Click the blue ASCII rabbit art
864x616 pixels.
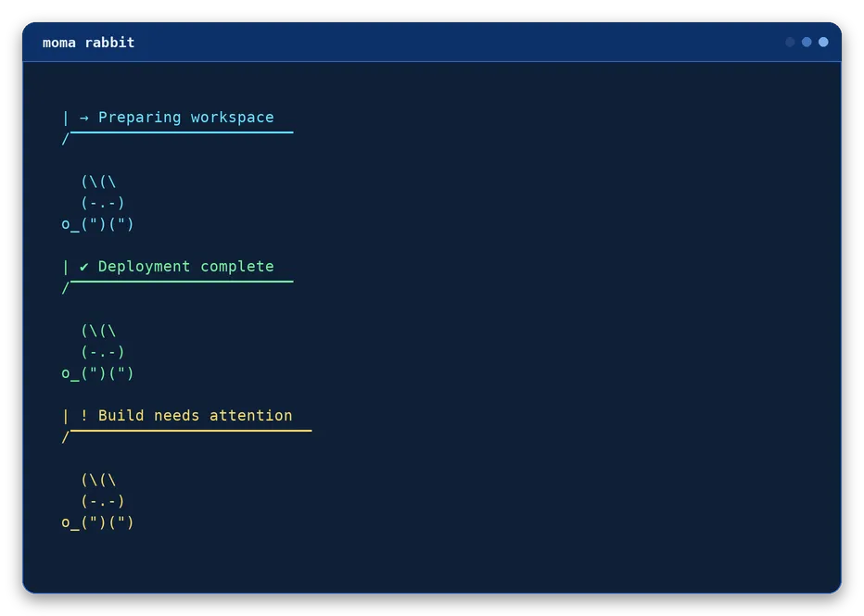click(x=97, y=203)
